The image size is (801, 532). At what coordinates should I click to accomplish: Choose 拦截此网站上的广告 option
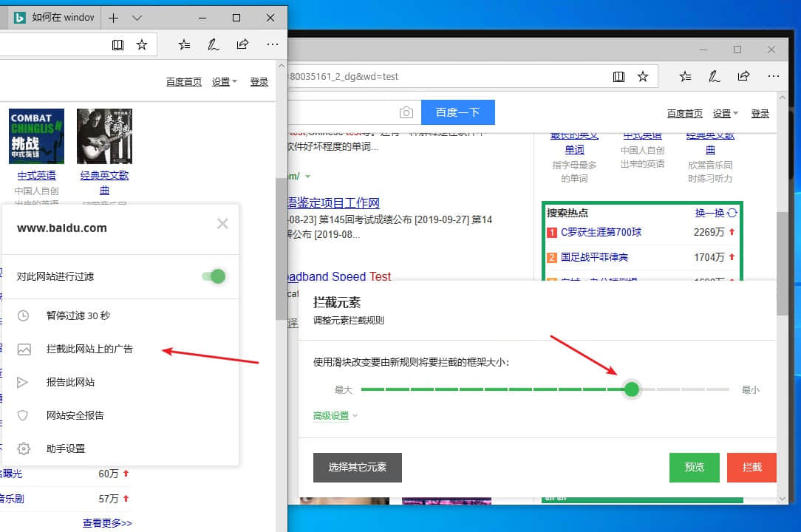point(89,349)
